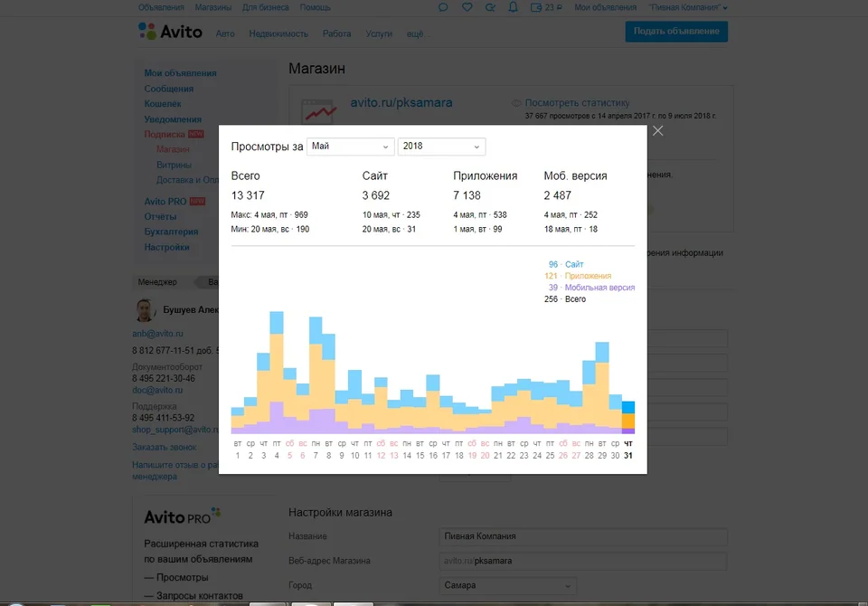Open messages chat bubble icon in top bar
This screenshot has height=606, width=868.
coord(443,7)
